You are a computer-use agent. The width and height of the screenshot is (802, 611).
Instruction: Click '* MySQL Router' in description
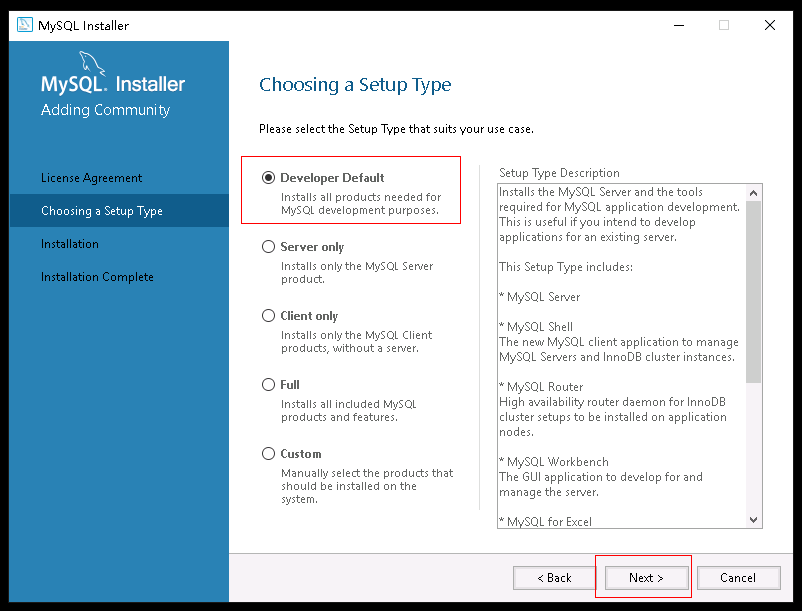click(x=541, y=387)
